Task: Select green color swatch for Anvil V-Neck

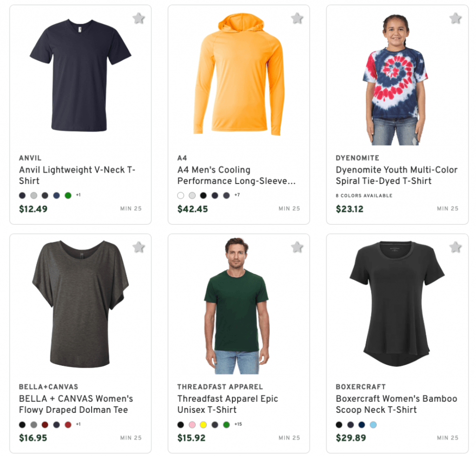Action: pyautogui.click(x=68, y=195)
